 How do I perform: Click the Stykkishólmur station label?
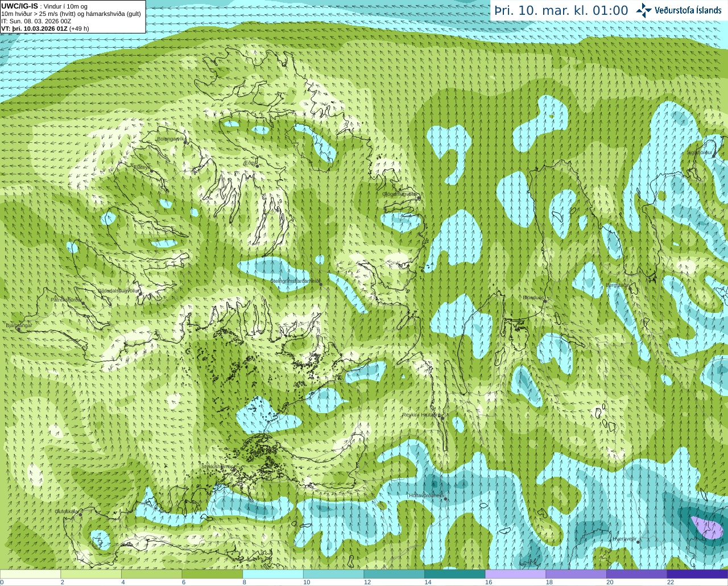coord(218,467)
